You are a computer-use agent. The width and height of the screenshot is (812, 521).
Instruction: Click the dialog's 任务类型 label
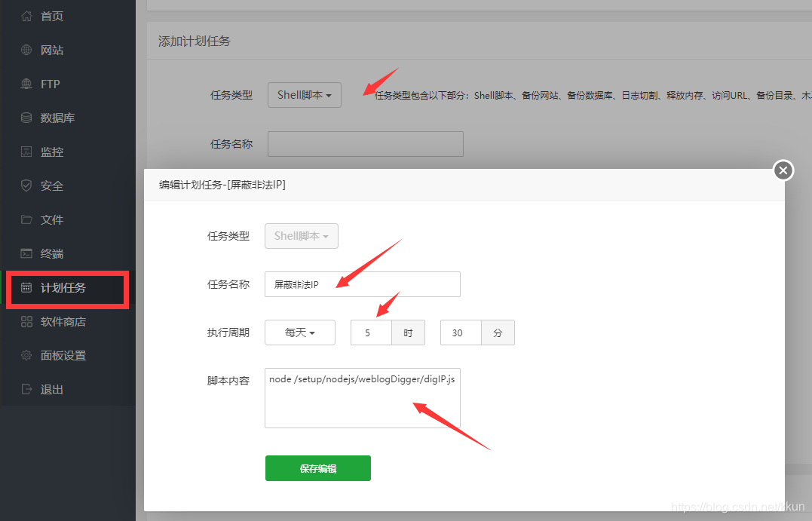tap(228, 236)
